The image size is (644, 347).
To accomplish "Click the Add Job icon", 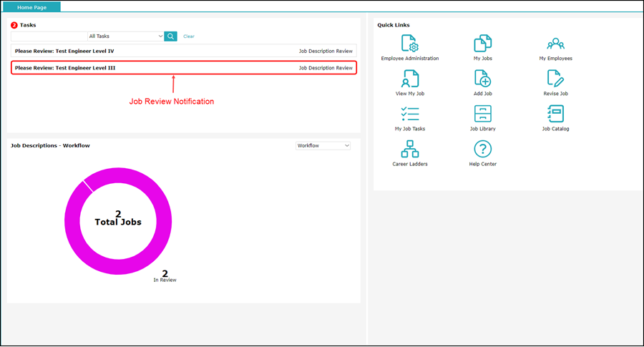I will point(482,79).
